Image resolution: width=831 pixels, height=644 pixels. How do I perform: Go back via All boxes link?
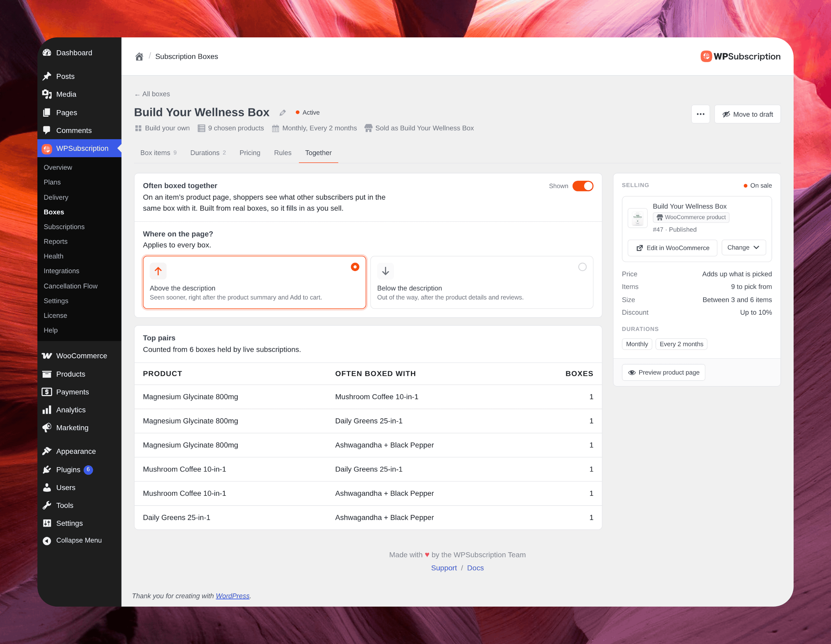pos(152,94)
